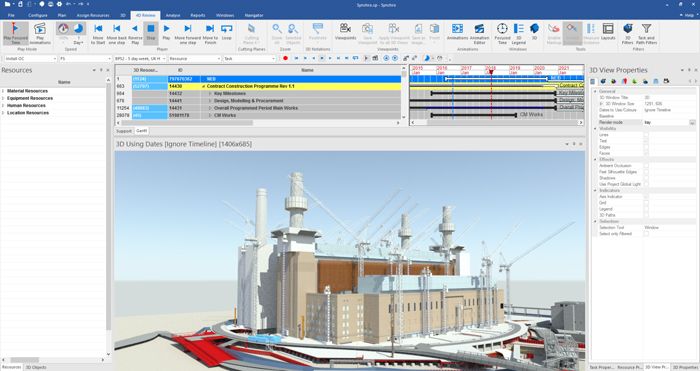The width and height of the screenshot is (700, 371).
Task: Enable the Grid indicator checkbox
Action: (x=646, y=203)
